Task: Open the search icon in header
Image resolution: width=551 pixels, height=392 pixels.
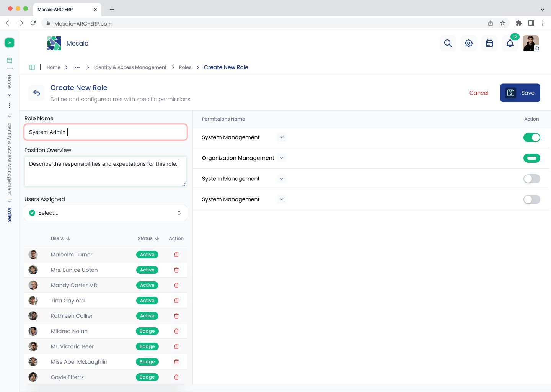Action: pos(448,43)
